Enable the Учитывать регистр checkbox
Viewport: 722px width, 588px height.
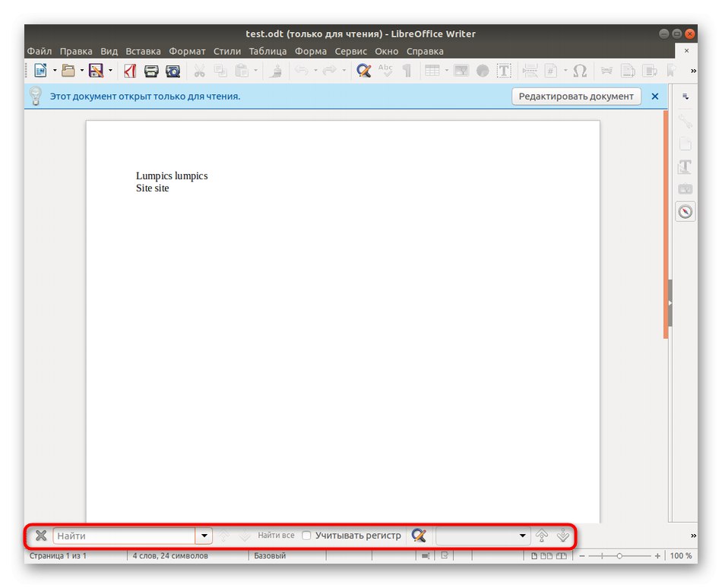[x=306, y=536]
